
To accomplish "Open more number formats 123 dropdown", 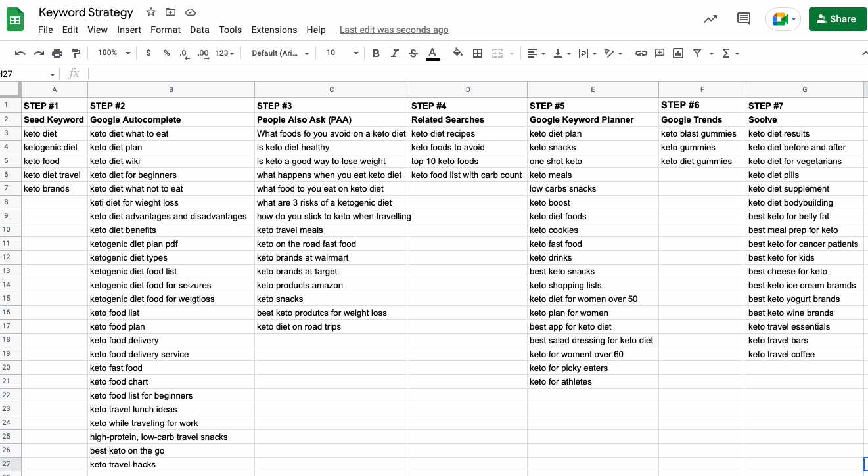I will (225, 53).
